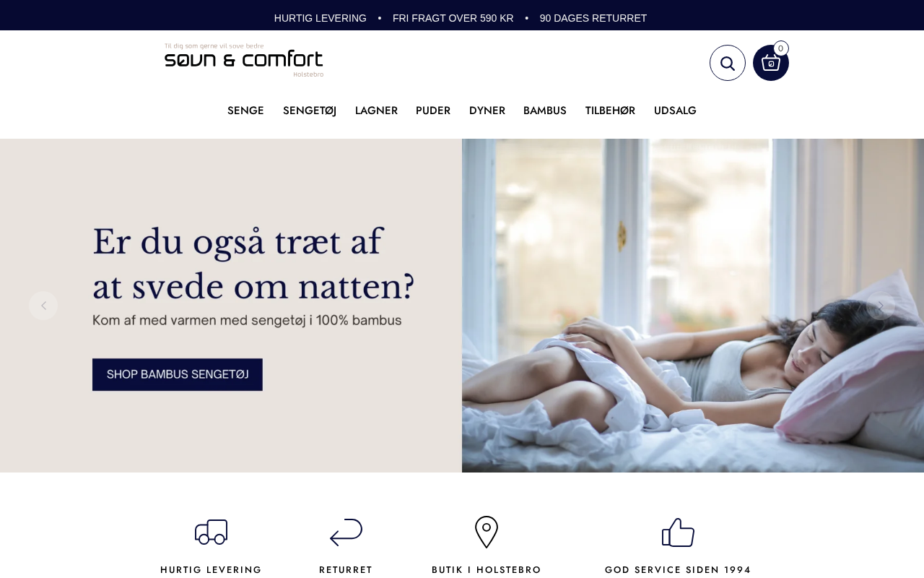Click SHOP BAMBUS SENGETØJ button
The height and width of the screenshot is (578, 924).
click(x=178, y=374)
